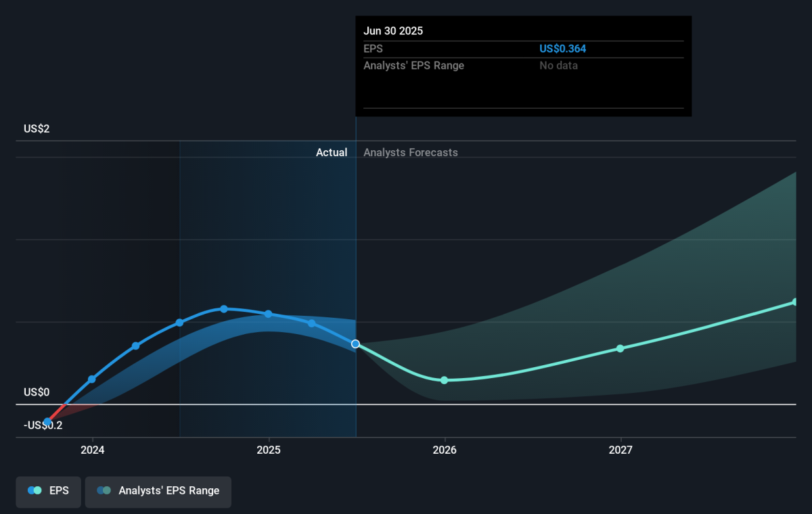
Task: Click the 2024 x-axis year label
Action: [92, 450]
